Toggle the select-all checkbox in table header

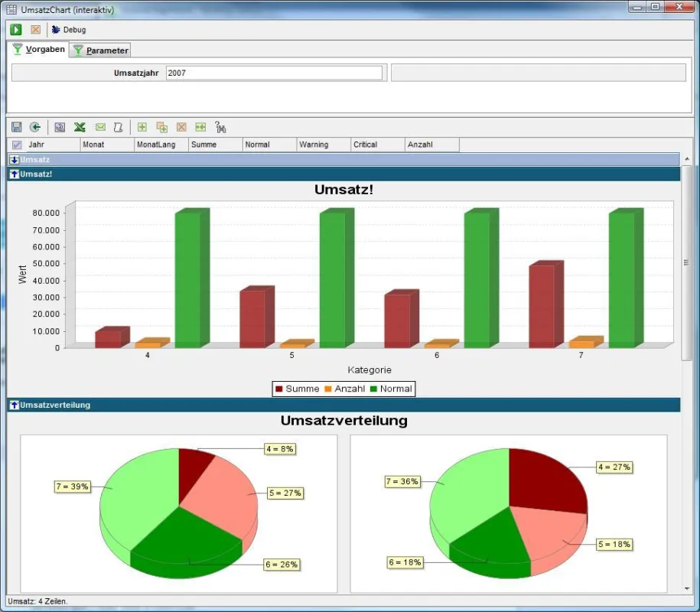pyautogui.click(x=17, y=145)
